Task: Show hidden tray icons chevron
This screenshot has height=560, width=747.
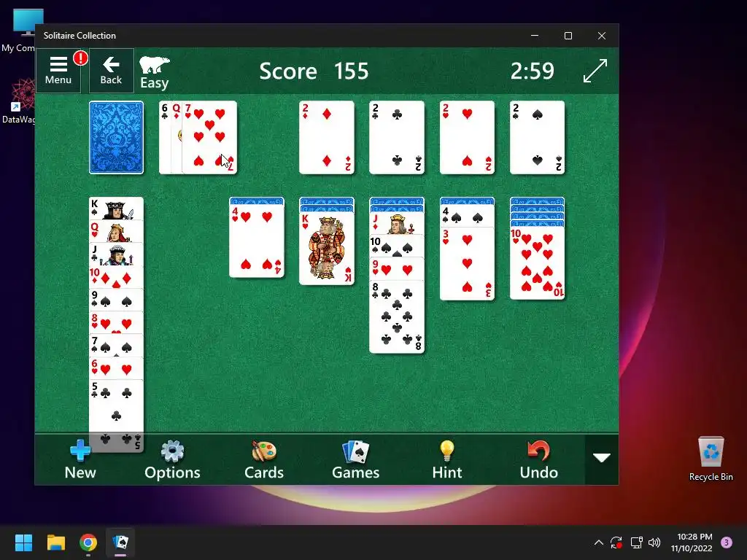Action: pyautogui.click(x=599, y=542)
